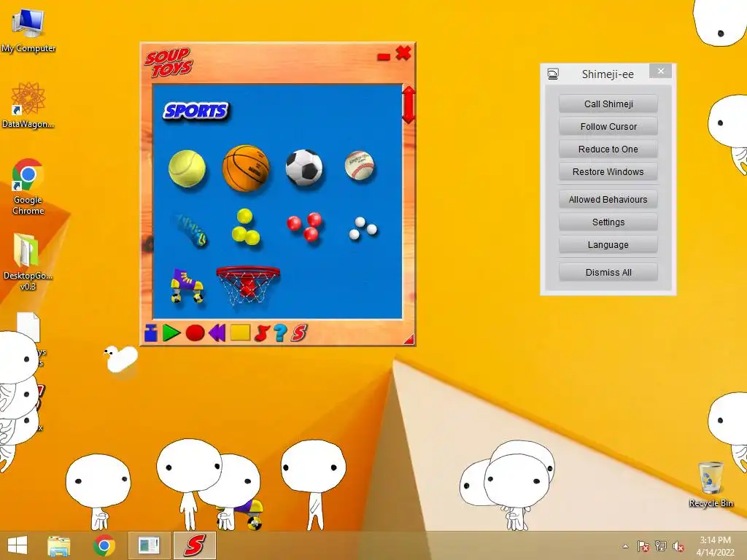Click the Shimeji-ee window title icon
Screen dimensions: 747x560
[553, 74]
